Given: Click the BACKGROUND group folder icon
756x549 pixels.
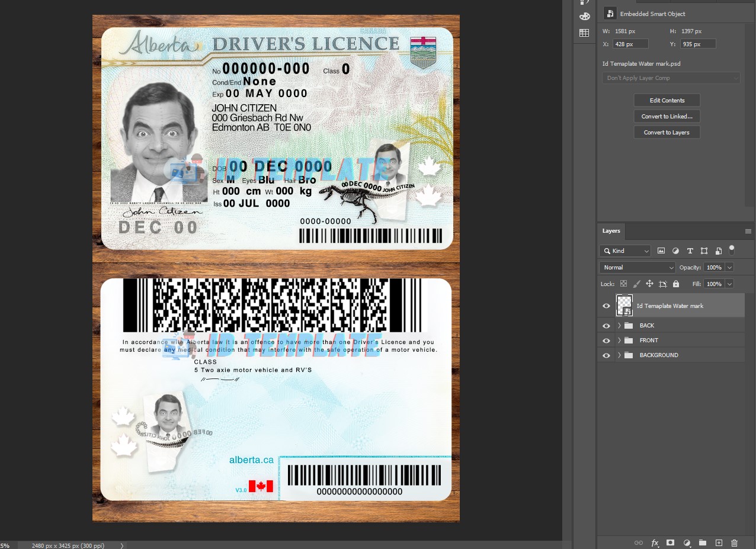Looking at the screenshot, I should [x=629, y=355].
